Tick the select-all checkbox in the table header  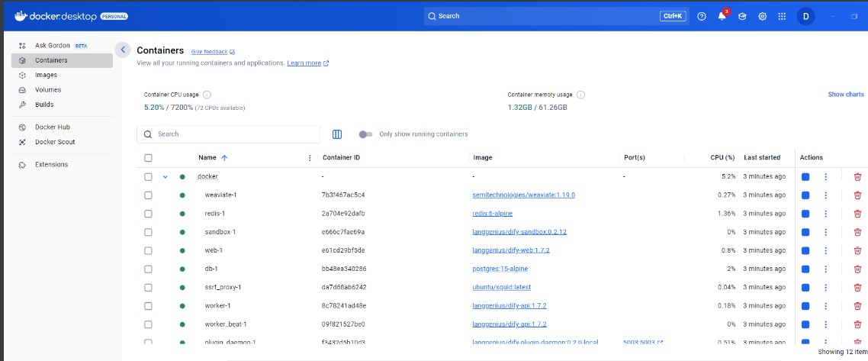(148, 158)
